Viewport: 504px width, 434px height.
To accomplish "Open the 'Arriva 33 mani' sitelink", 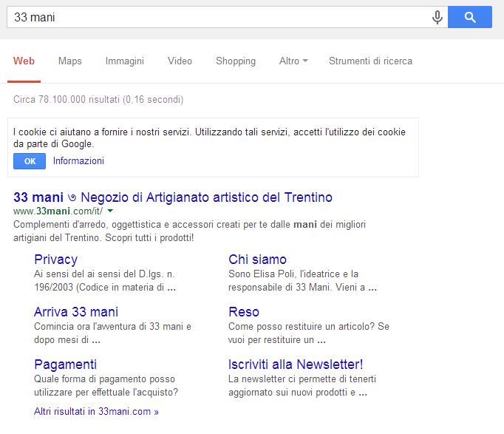I will 76,312.
